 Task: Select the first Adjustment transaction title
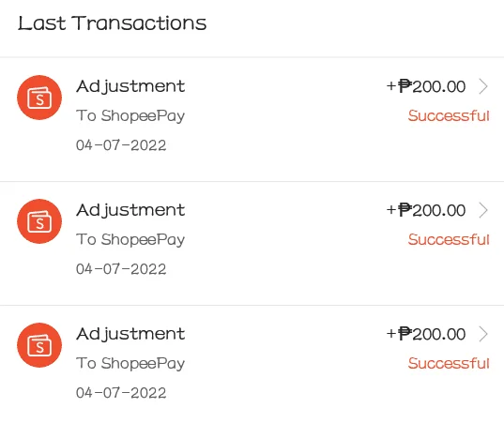(x=130, y=86)
